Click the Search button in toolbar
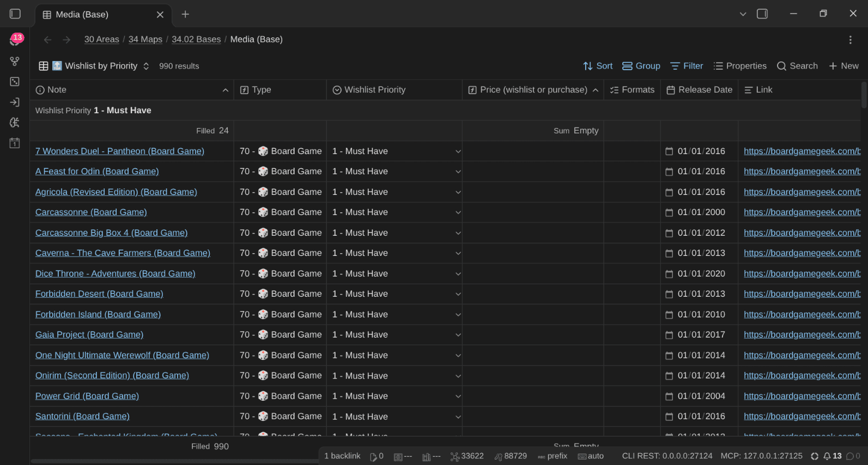 tap(797, 66)
